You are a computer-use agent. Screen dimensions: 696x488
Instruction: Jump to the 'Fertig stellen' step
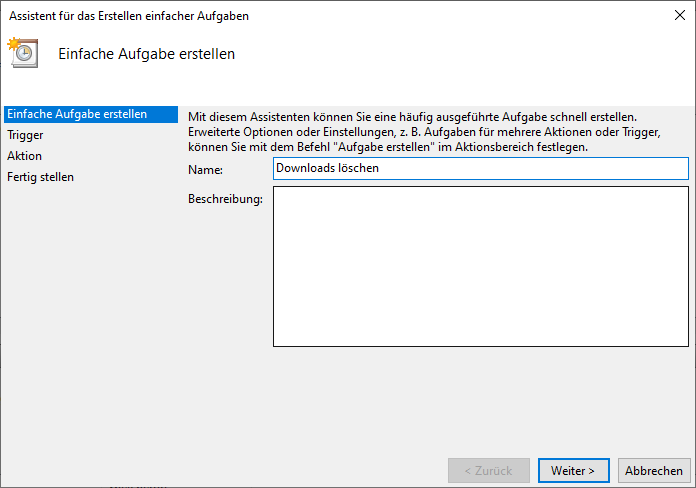[41, 177]
